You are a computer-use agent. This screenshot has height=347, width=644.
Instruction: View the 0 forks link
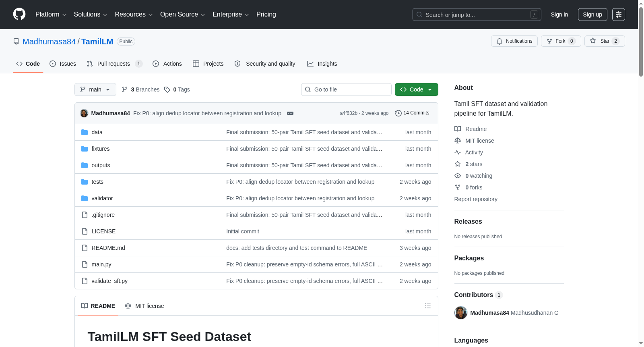[x=469, y=187]
